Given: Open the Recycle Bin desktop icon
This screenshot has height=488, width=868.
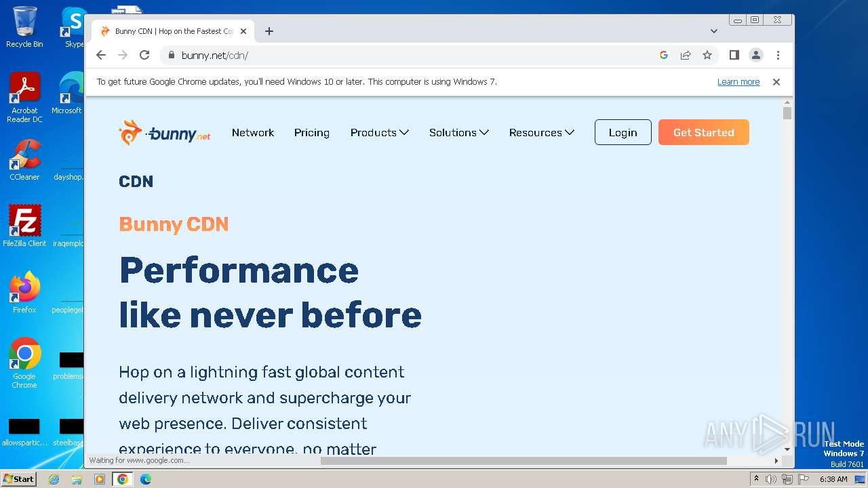Looking at the screenshot, I should [x=24, y=27].
